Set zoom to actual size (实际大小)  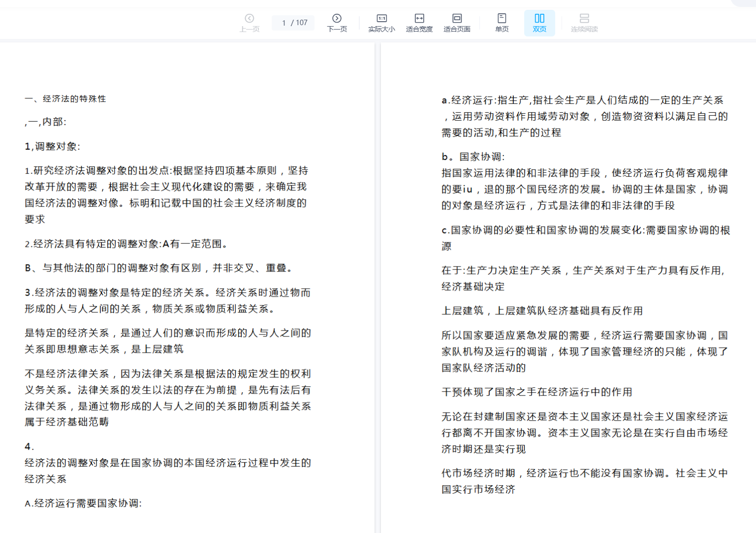coord(381,23)
